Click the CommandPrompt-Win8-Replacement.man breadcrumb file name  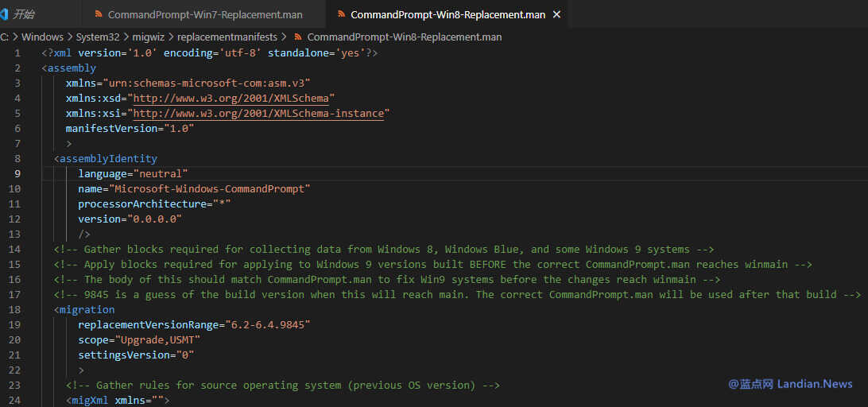[404, 37]
